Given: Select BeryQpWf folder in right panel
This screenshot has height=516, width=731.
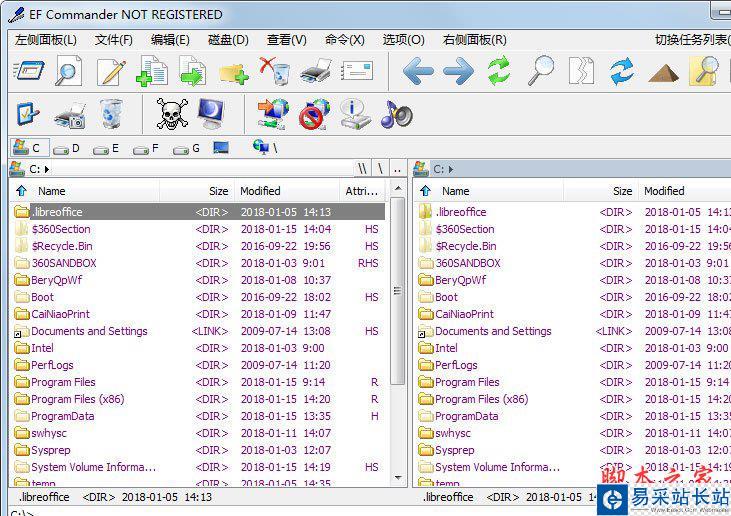Looking at the screenshot, I should tap(573, 280).
